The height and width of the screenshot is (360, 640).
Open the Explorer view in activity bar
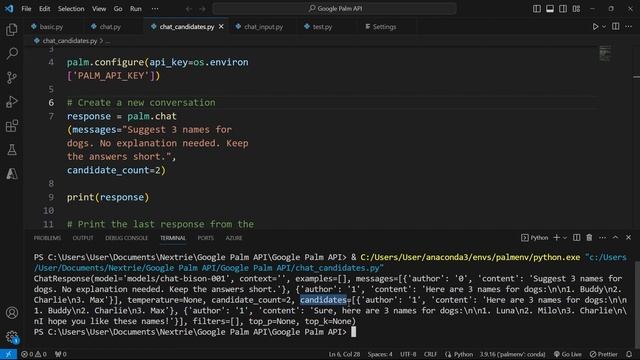pos(12,29)
